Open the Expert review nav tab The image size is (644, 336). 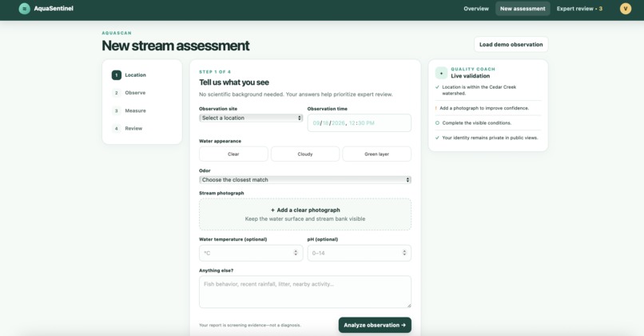(579, 9)
